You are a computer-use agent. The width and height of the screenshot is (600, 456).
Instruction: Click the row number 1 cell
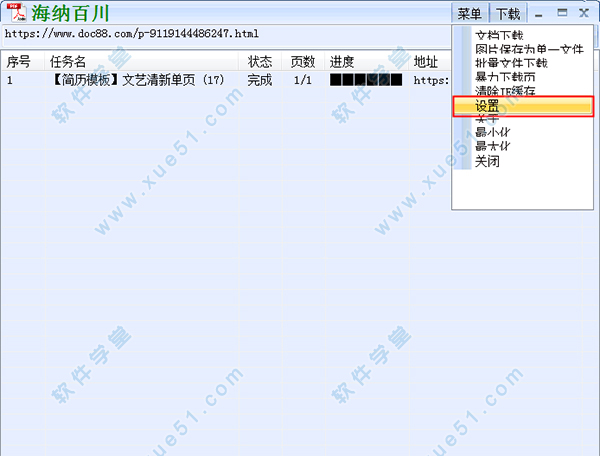[x=10, y=80]
